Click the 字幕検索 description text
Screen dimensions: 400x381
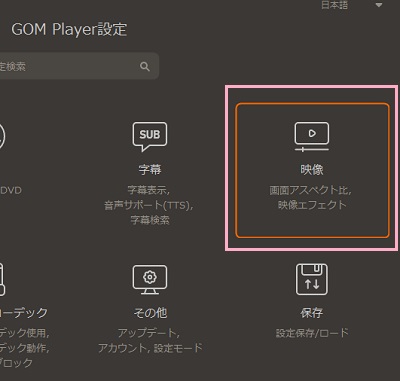[150, 220]
